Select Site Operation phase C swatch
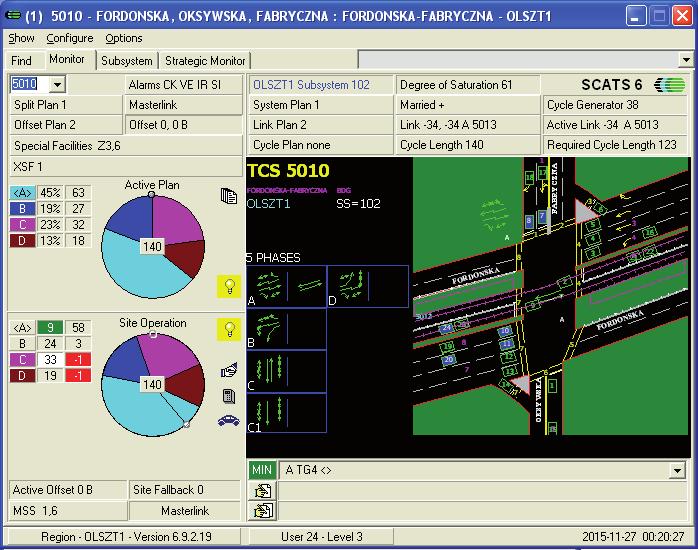Image resolution: width=698 pixels, height=550 pixels. [22, 360]
